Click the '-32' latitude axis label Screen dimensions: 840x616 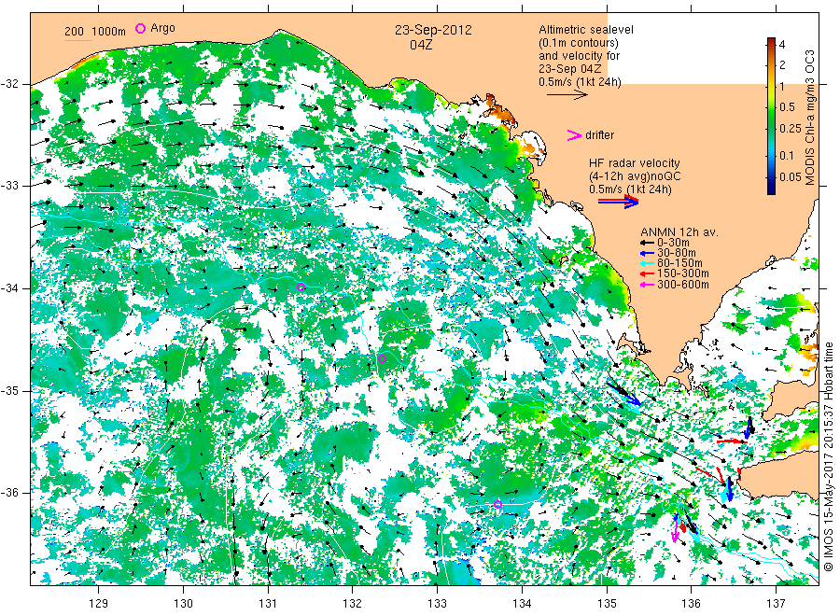tap(9, 84)
